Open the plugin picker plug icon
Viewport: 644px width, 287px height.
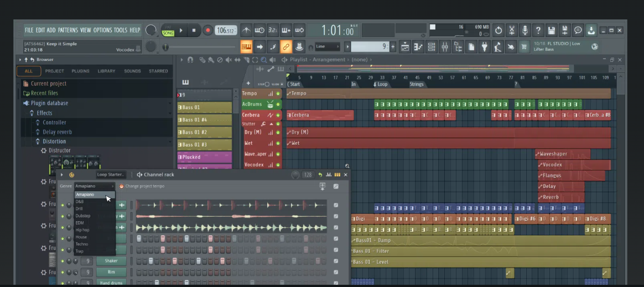[x=485, y=47]
